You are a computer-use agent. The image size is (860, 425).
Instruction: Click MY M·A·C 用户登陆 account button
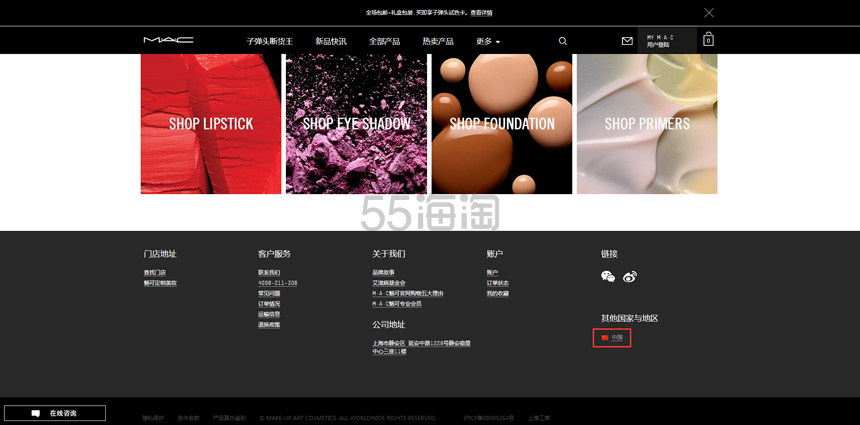[x=667, y=41]
